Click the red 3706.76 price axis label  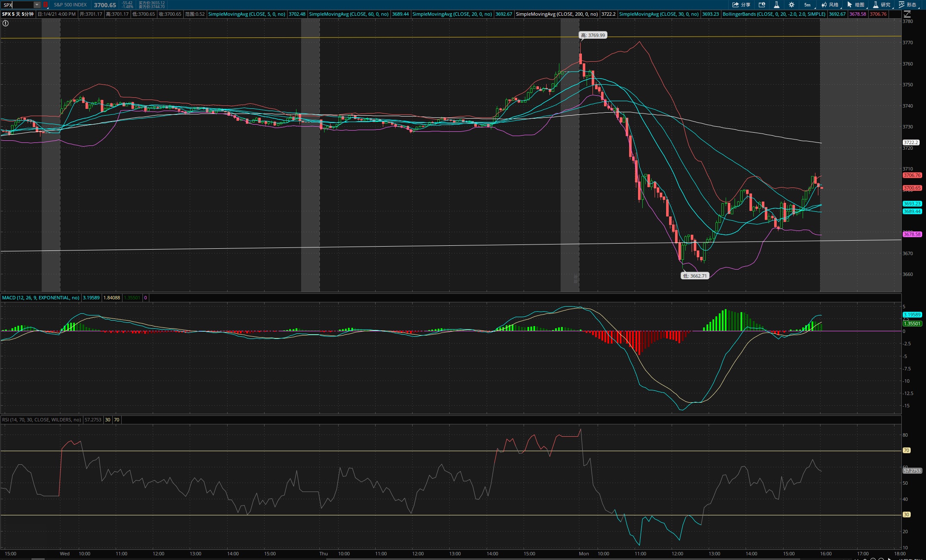pos(912,175)
